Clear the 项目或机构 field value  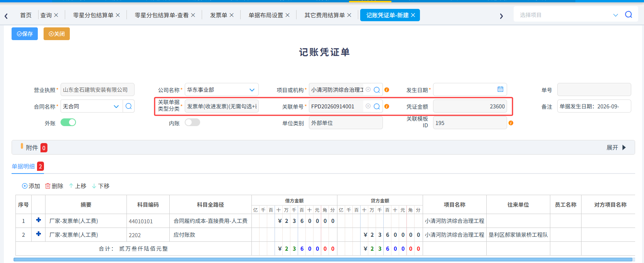click(x=368, y=89)
